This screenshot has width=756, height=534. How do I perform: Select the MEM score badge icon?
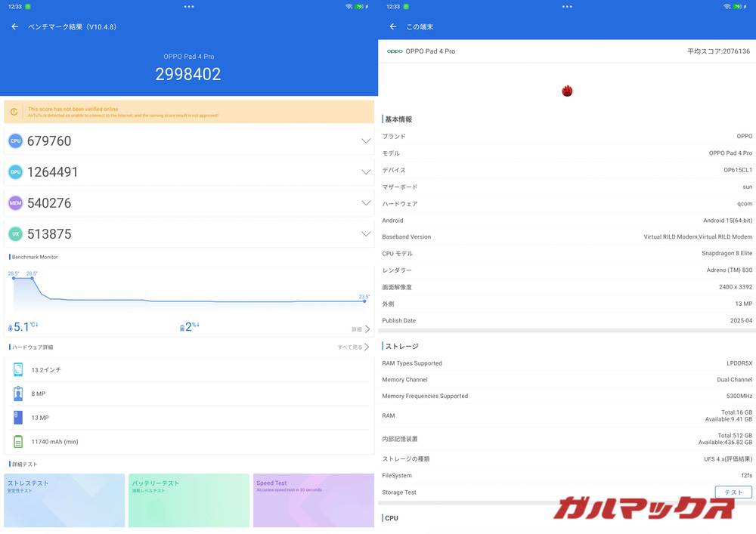15,202
